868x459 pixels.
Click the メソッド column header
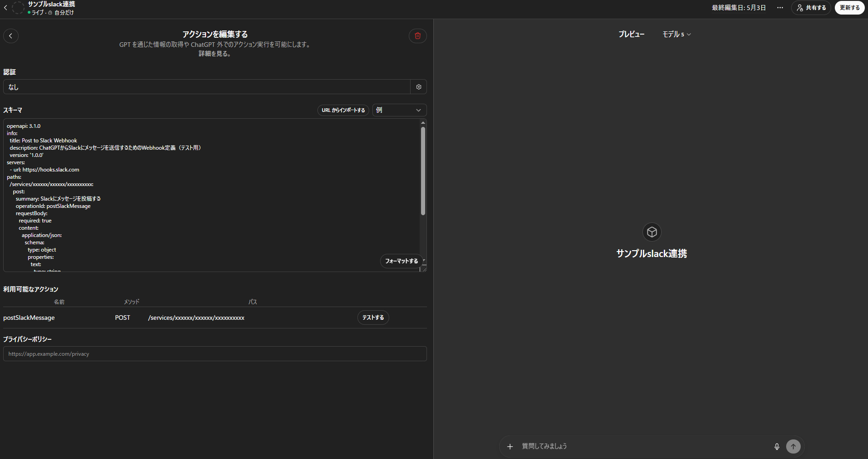(x=132, y=302)
